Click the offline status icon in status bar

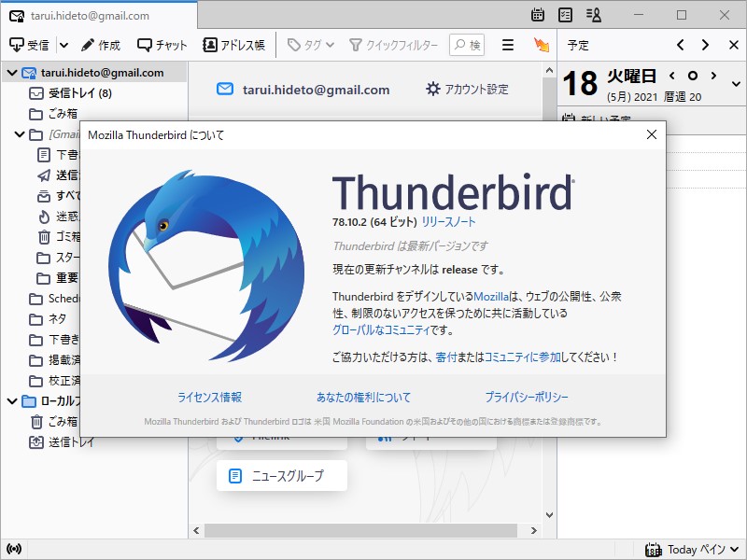tap(14, 549)
